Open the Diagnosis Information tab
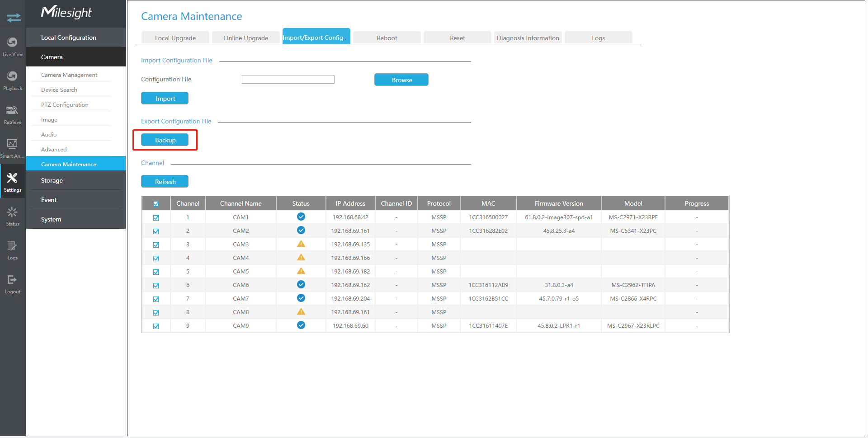This screenshot has width=868, height=438. click(x=528, y=38)
